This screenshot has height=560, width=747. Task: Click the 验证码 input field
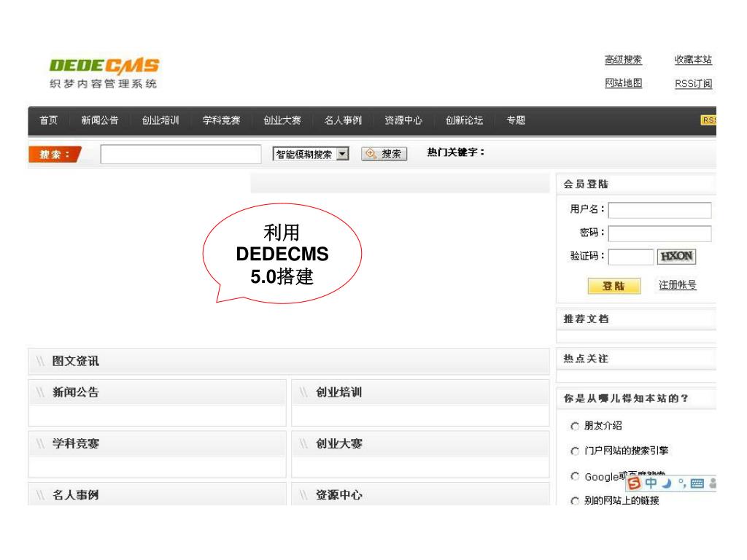click(631, 257)
